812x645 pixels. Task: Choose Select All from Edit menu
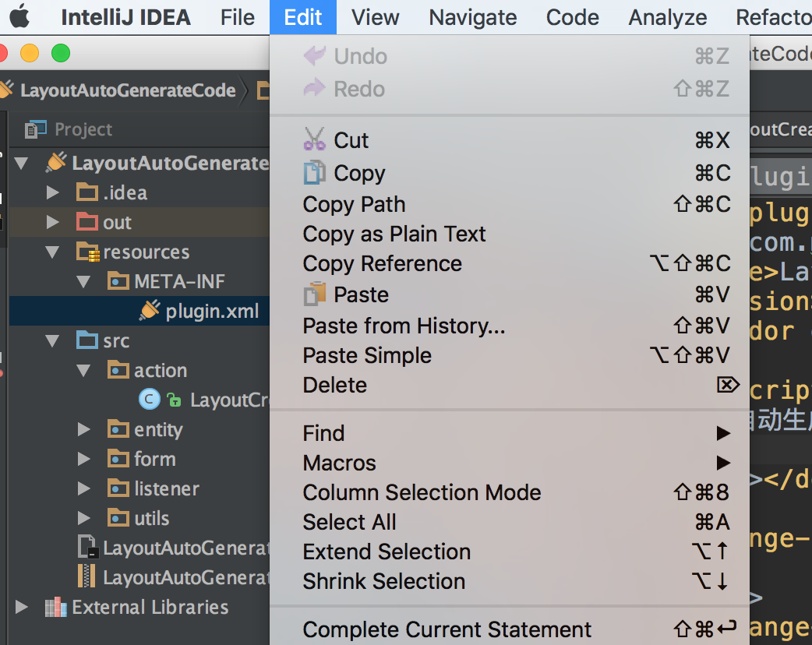[349, 522]
